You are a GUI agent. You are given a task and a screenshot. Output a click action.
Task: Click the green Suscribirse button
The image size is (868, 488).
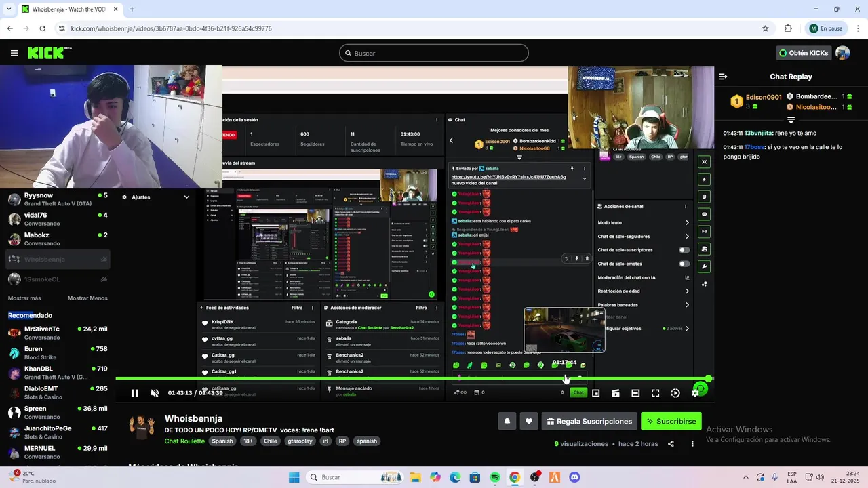(671, 421)
